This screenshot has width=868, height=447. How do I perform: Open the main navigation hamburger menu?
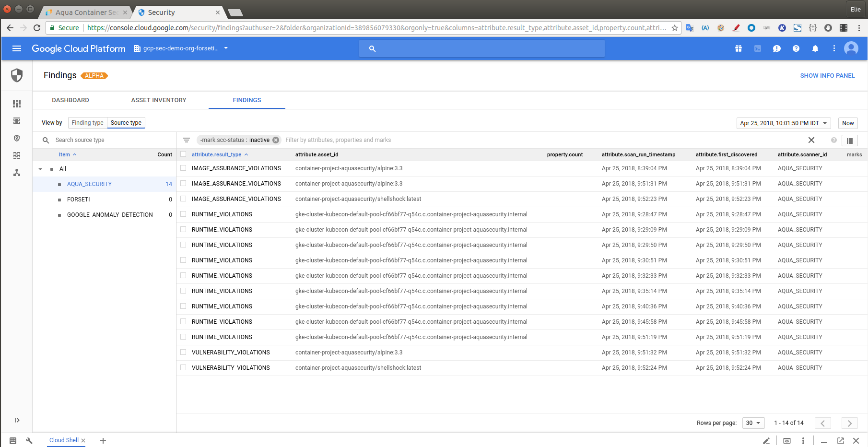tap(17, 48)
